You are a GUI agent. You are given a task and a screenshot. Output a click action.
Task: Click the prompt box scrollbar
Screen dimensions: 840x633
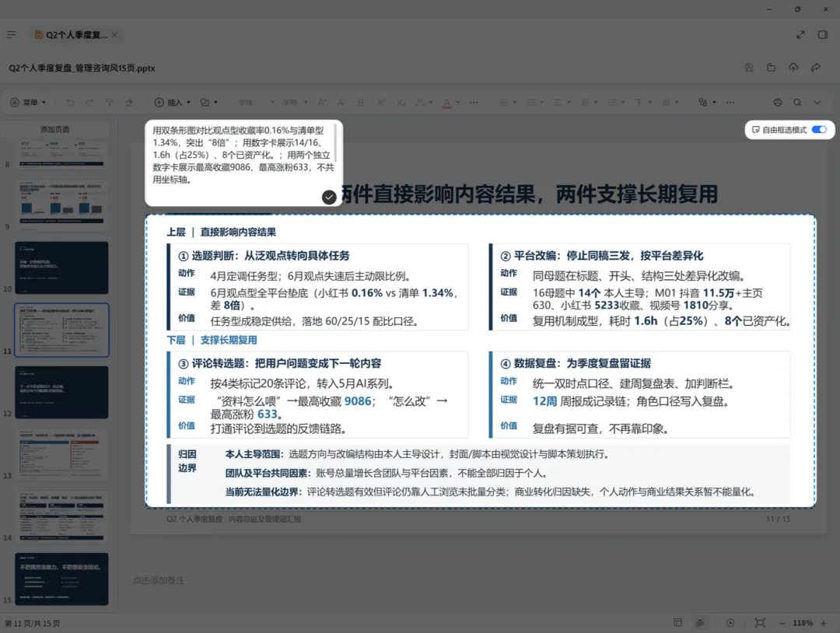[x=335, y=142]
